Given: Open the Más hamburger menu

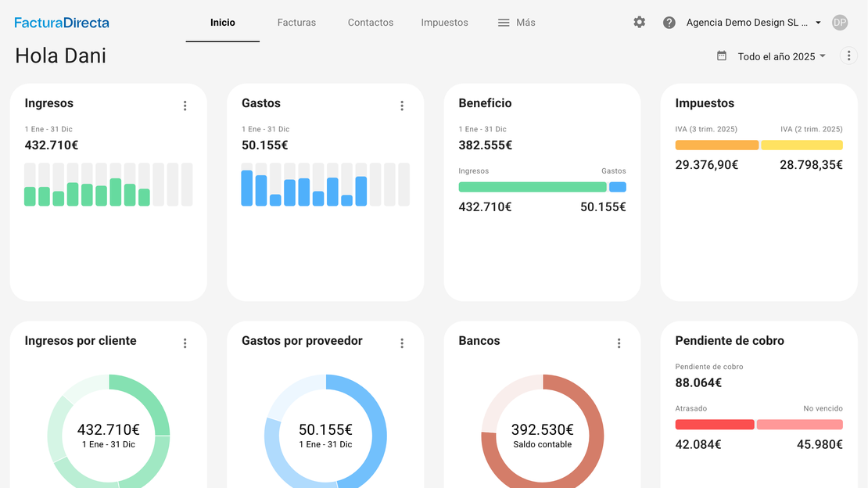Looking at the screenshot, I should (517, 23).
